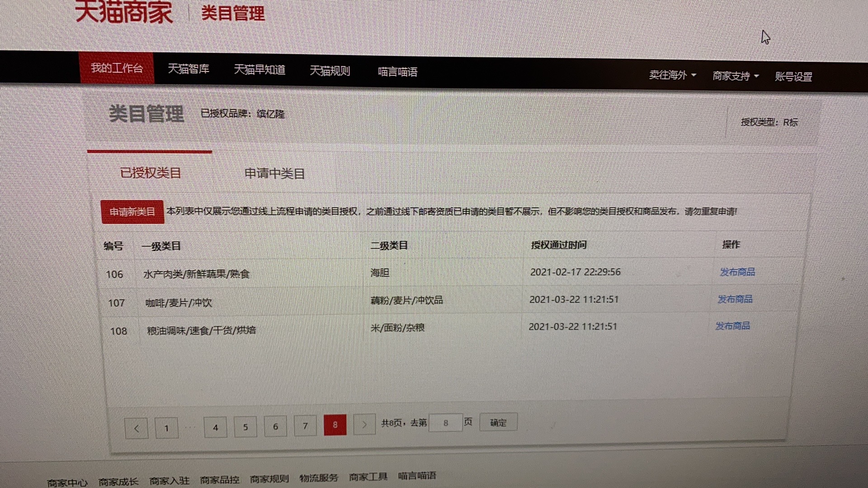
Task: Click the 编号 column header
Action: tap(113, 246)
